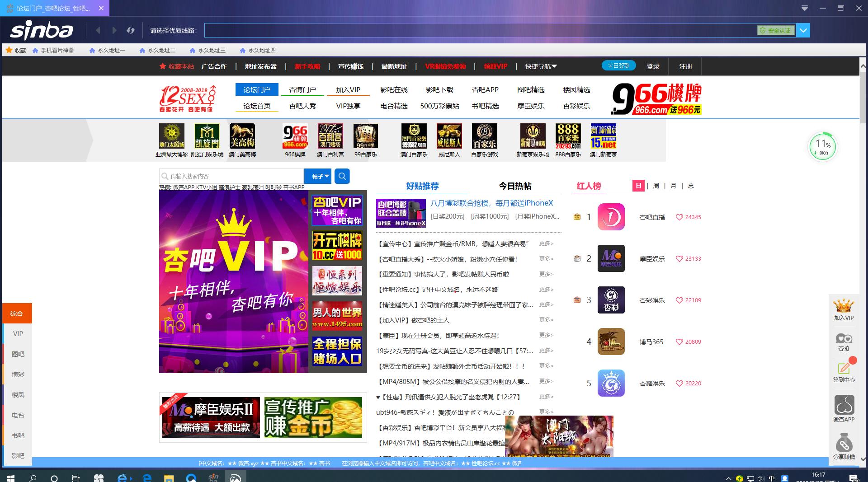Click the 注册 link
The height and width of the screenshot is (482, 868).
pos(685,66)
